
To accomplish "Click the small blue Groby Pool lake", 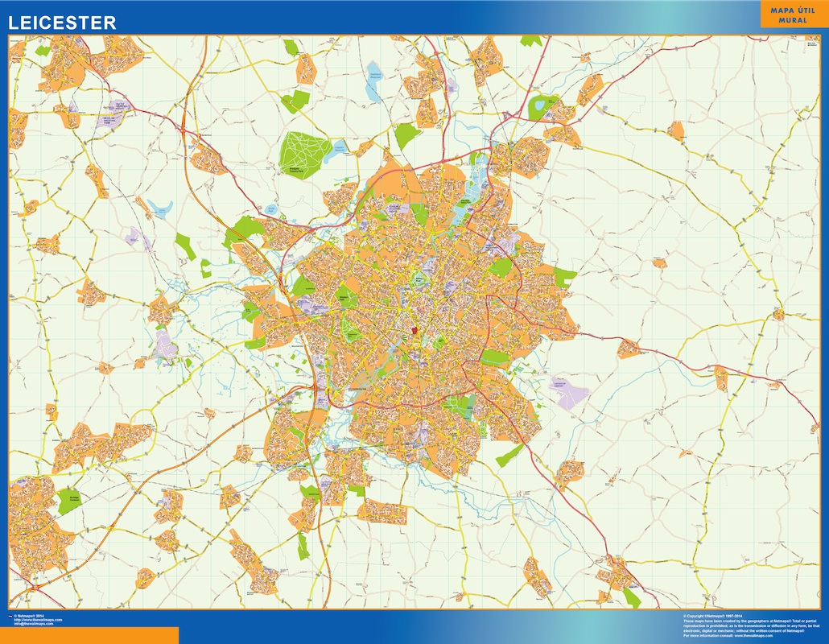I will (270, 209).
